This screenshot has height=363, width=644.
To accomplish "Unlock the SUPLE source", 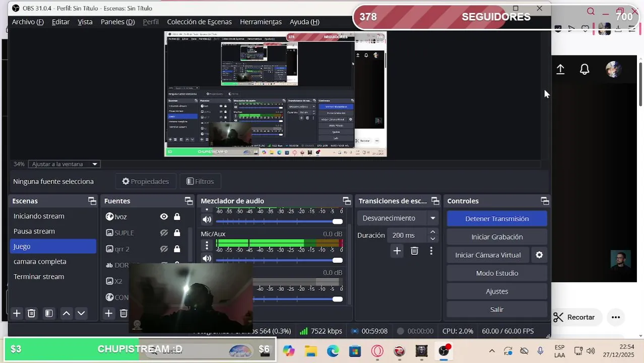I will (x=177, y=233).
